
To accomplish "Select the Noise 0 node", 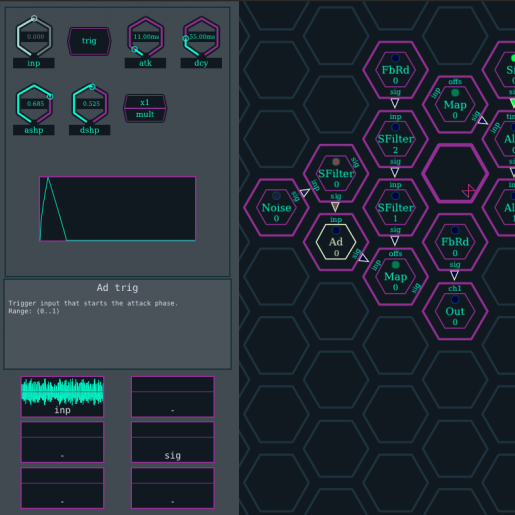I will point(276,208).
